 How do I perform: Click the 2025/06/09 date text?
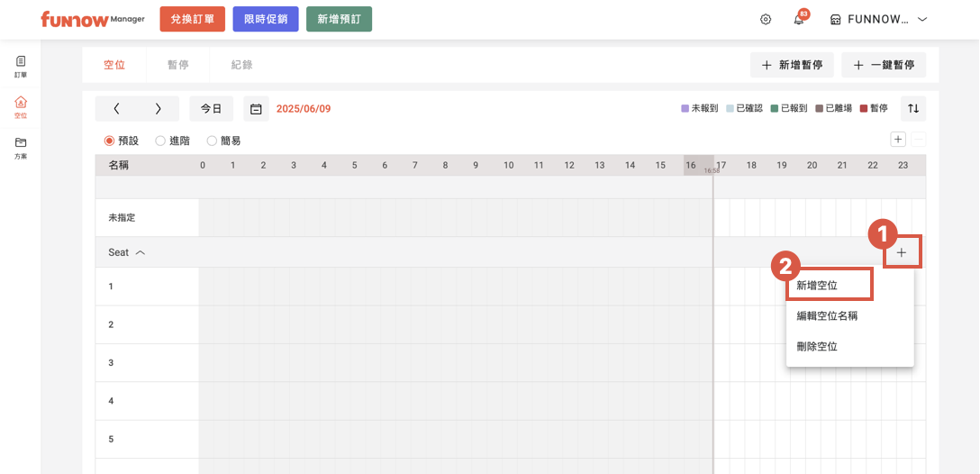click(304, 109)
